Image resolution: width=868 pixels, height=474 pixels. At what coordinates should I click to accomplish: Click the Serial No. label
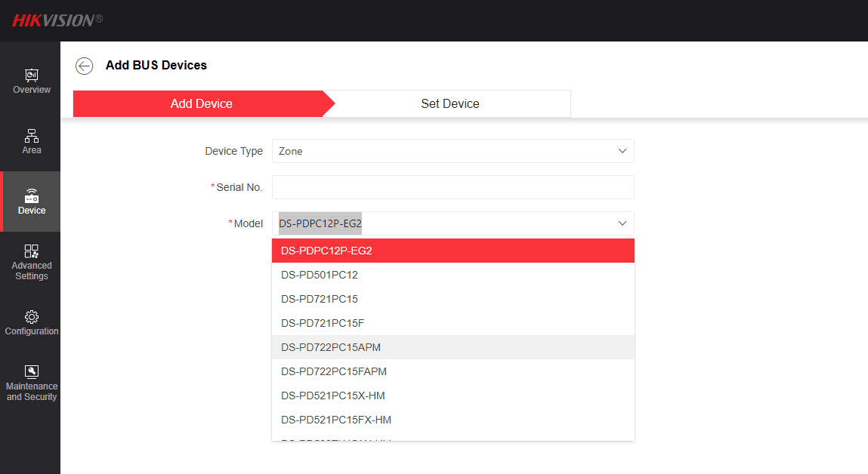coord(239,187)
